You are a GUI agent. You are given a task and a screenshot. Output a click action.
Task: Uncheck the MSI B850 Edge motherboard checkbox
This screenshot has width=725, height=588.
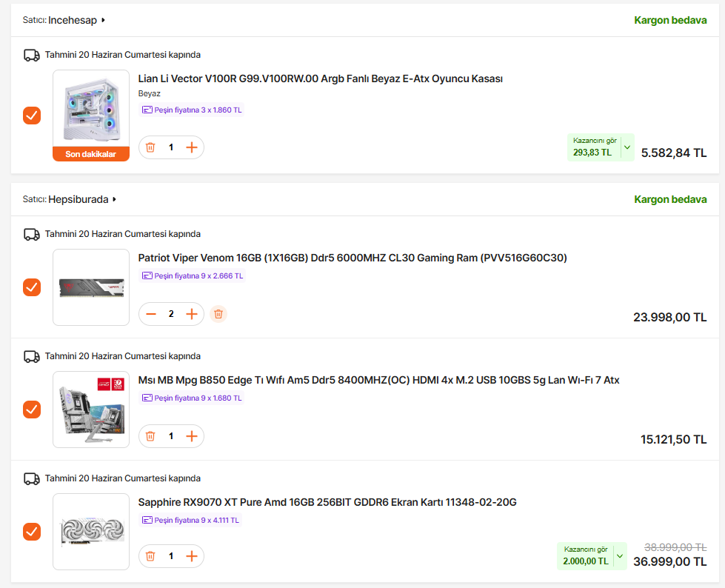coord(32,409)
